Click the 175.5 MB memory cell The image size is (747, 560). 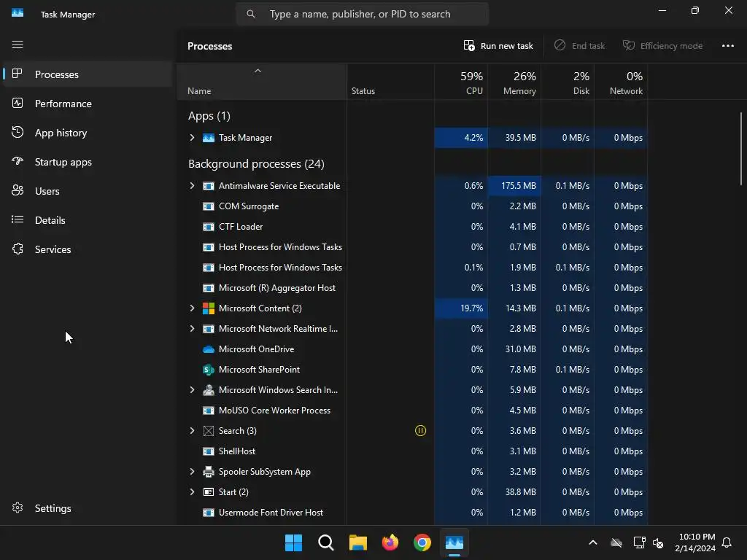[x=514, y=186]
